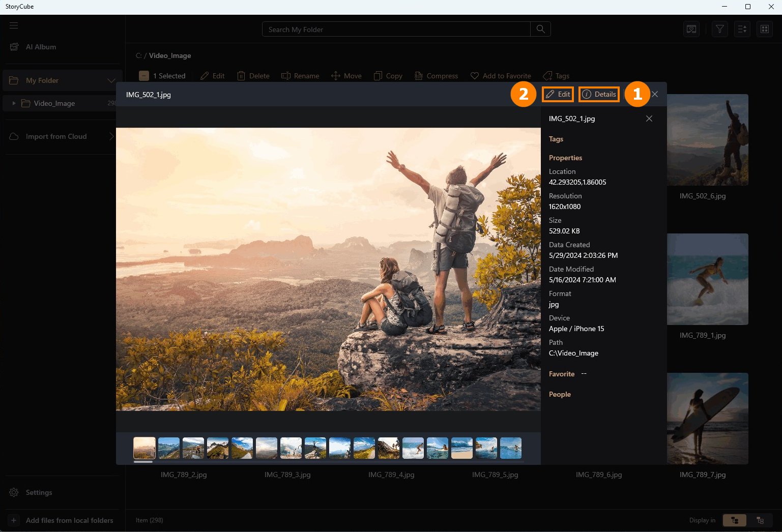Click Add files from local folders

click(x=62, y=520)
